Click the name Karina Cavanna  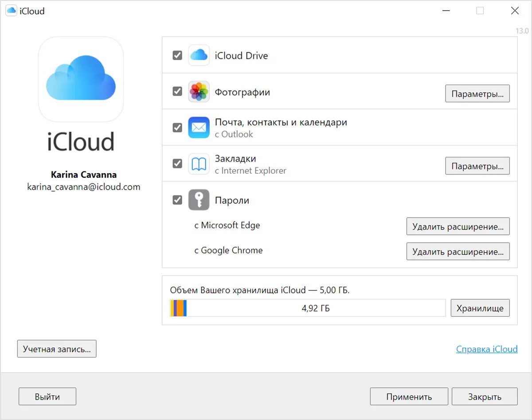click(84, 174)
